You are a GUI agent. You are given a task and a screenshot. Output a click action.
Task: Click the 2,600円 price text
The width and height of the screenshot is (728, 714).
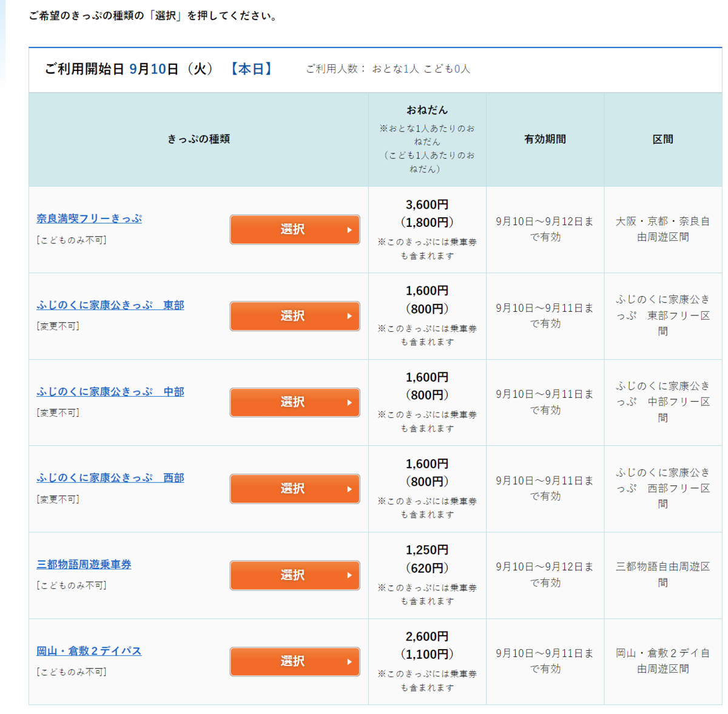pyautogui.click(x=427, y=637)
